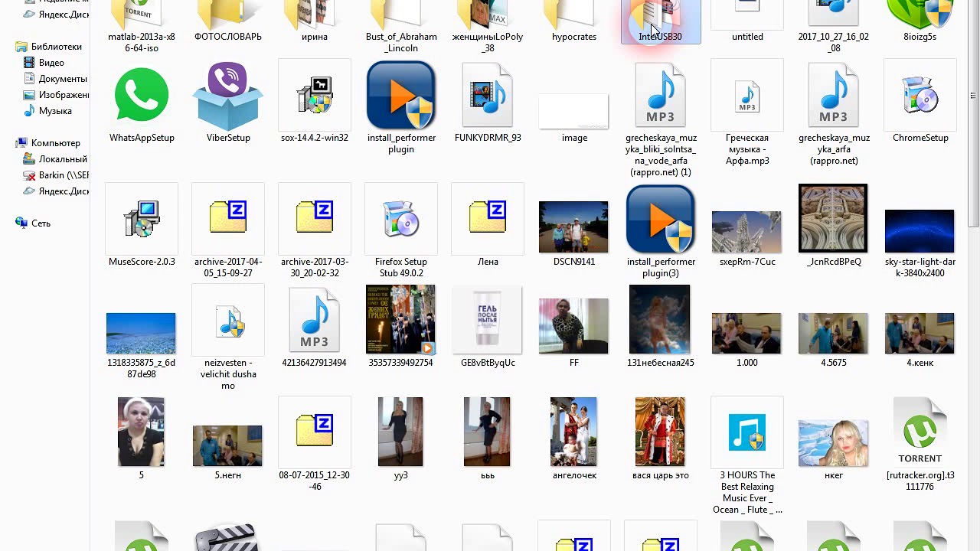Screen dimensions: 980x551
Task: Select Компьютер in the navigation pane
Action: tap(56, 143)
